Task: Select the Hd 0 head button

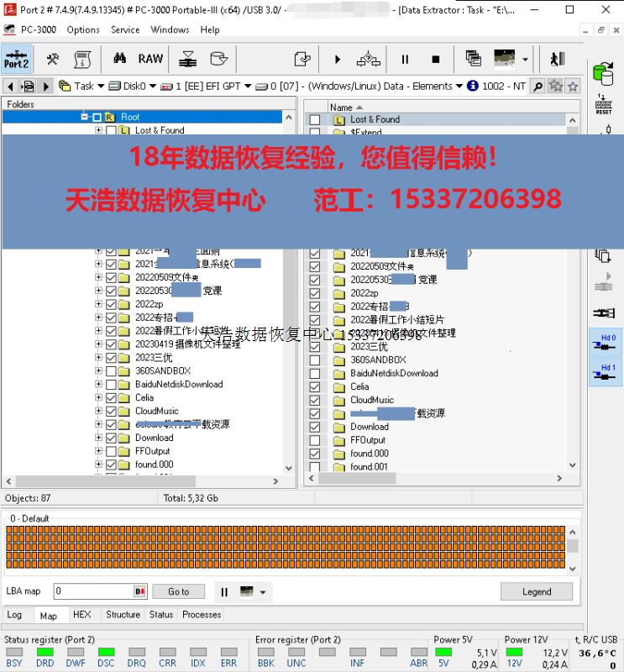Action: click(x=605, y=343)
